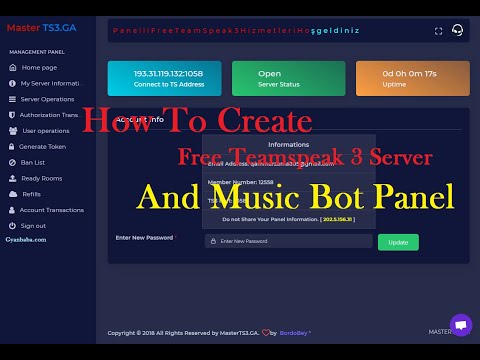
Task: Open the purple chat bubble widget
Action: coord(461,325)
